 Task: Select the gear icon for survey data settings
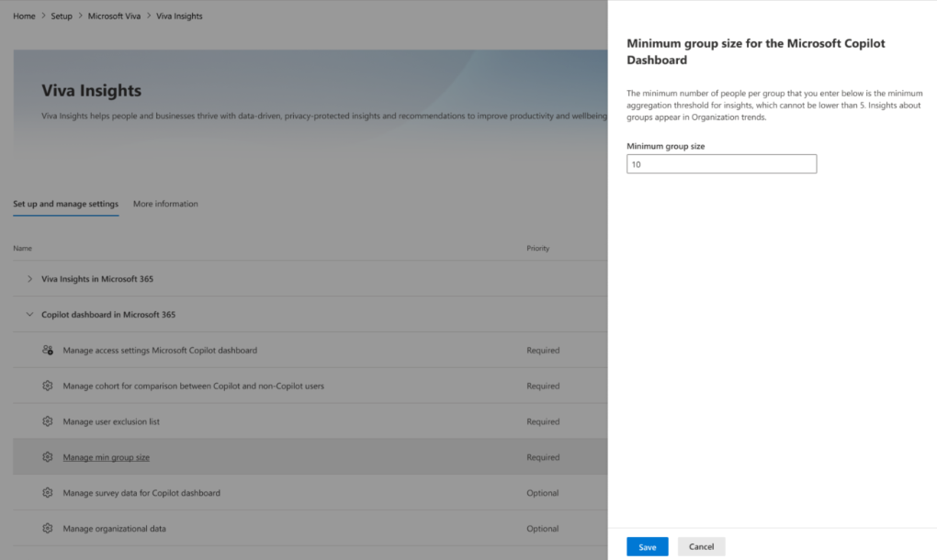click(48, 492)
